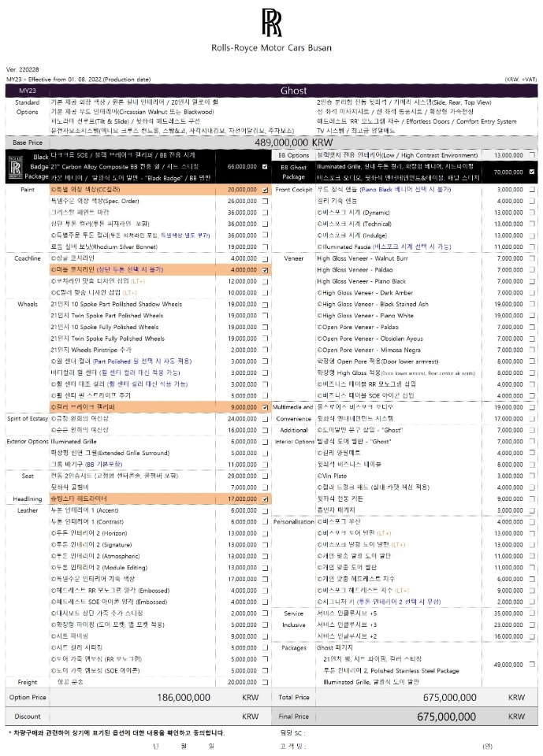Tick the SOE 아이콘 Embossed headrest checkbox
The image size is (543, 756).
(265, 602)
